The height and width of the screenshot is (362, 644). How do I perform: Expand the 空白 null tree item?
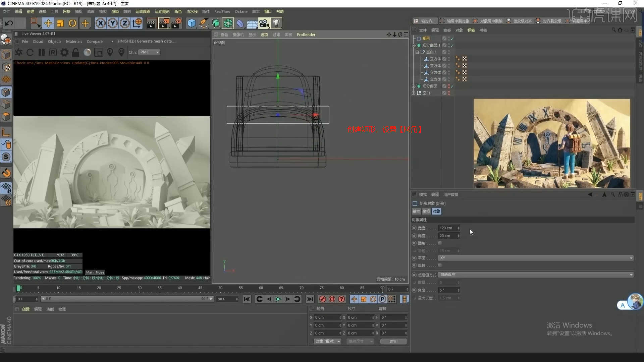(414, 93)
